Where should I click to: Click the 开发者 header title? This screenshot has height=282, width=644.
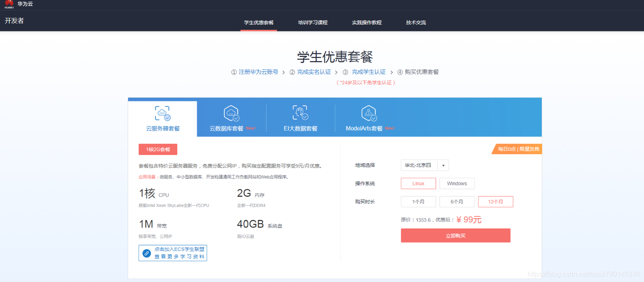pos(14,20)
